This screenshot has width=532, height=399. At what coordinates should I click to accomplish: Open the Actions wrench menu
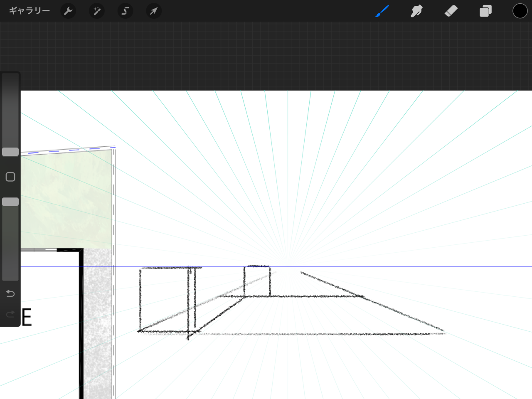click(68, 11)
